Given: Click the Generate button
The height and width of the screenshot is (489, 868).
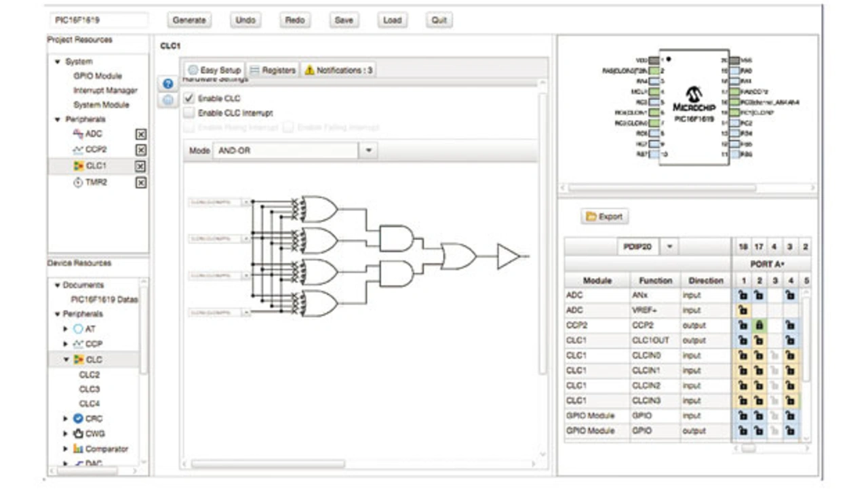Looking at the screenshot, I should (x=189, y=20).
